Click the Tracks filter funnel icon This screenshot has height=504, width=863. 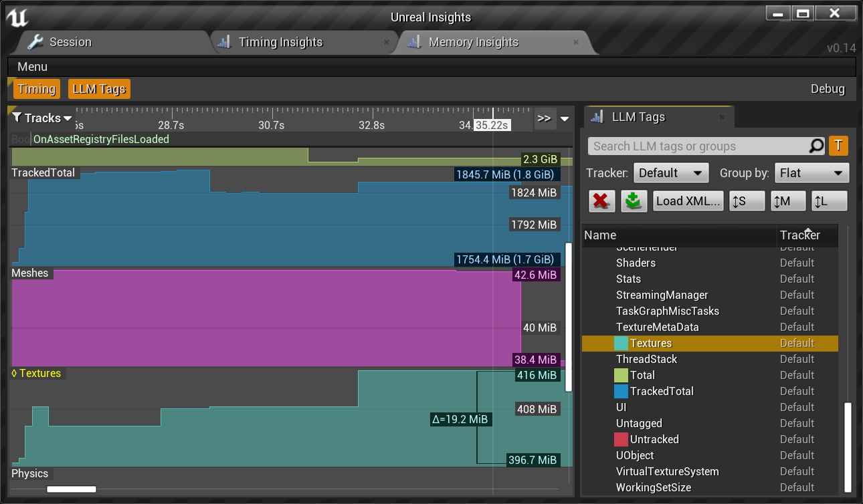coord(17,118)
